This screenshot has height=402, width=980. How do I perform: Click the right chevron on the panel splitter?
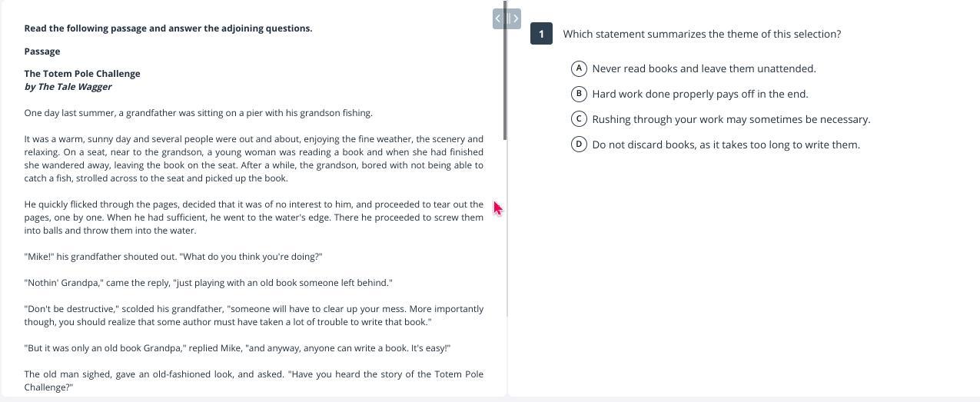(x=516, y=18)
